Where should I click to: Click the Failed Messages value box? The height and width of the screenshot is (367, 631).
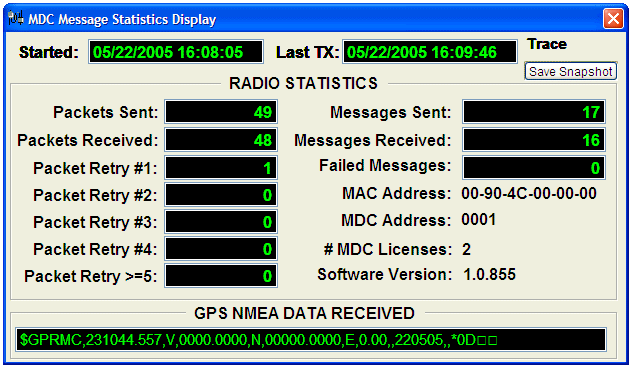pos(534,168)
